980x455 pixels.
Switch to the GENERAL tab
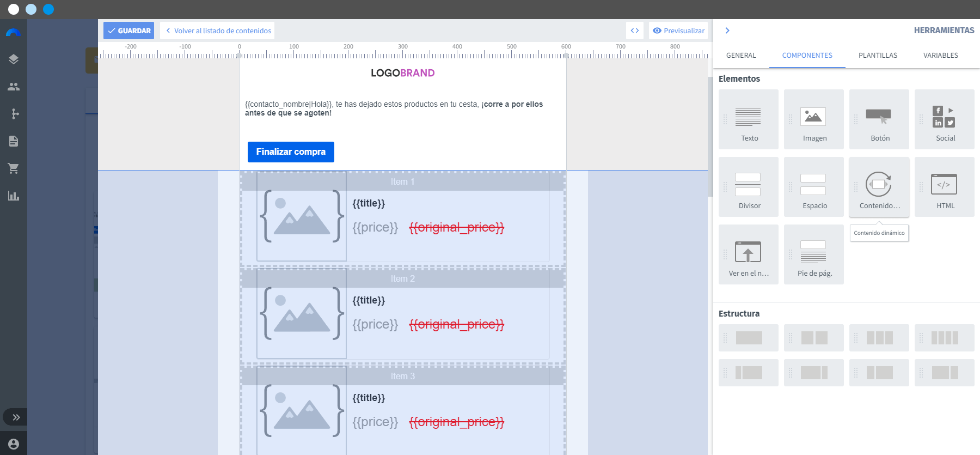741,56
